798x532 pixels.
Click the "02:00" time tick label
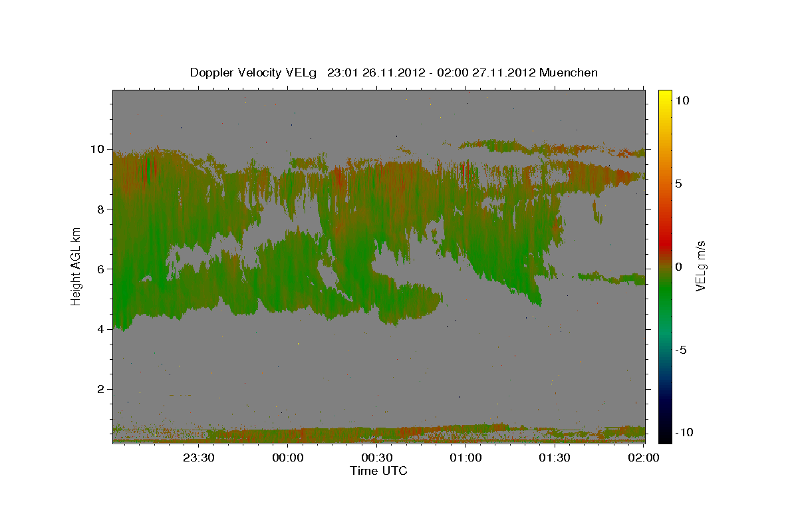coord(644,458)
